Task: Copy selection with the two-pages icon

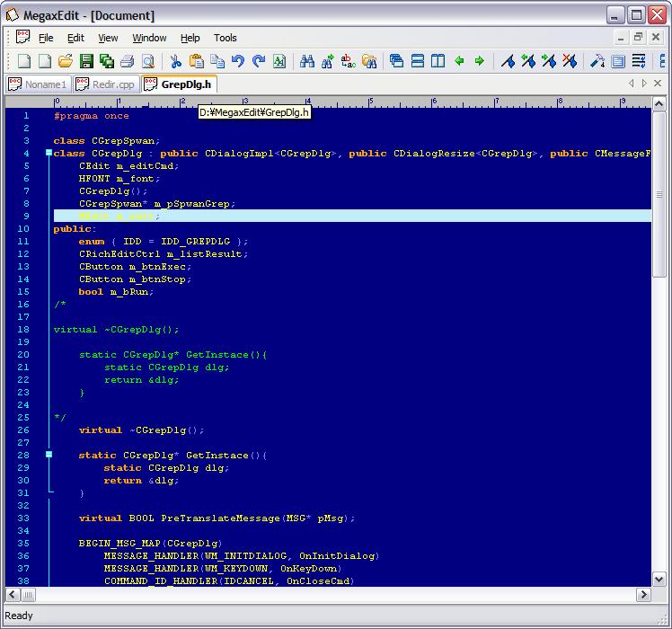Action: (x=217, y=61)
